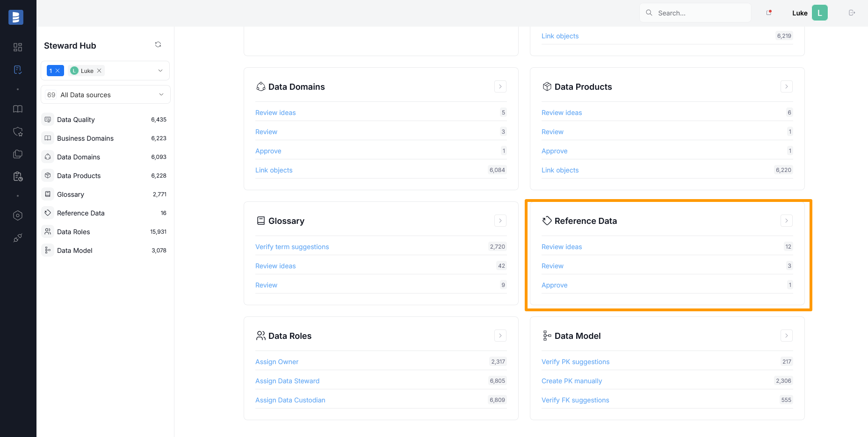Remove the Luke filter tag
The height and width of the screenshot is (437, 868).
click(x=99, y=71)
